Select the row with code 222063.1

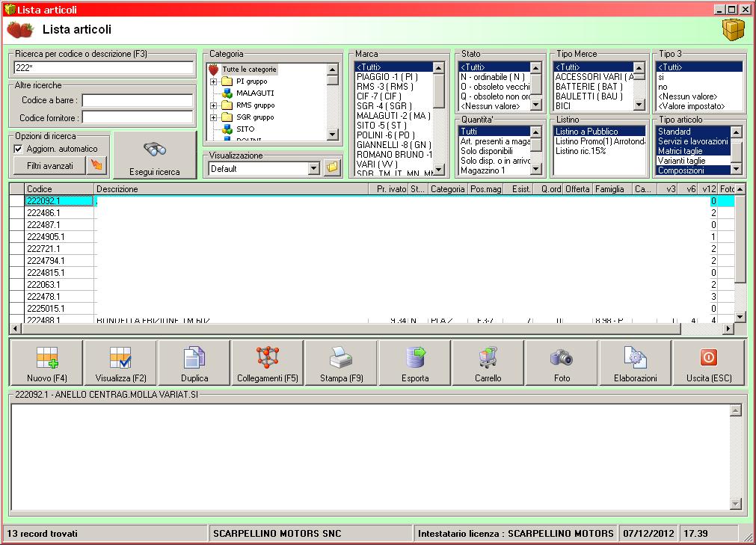pos(371,285)
